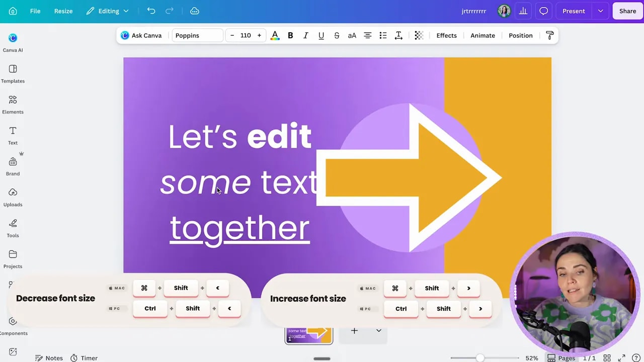Screen dimensions: 644x362
Task: Toggle the Pages view
Action: click(561, 358)
